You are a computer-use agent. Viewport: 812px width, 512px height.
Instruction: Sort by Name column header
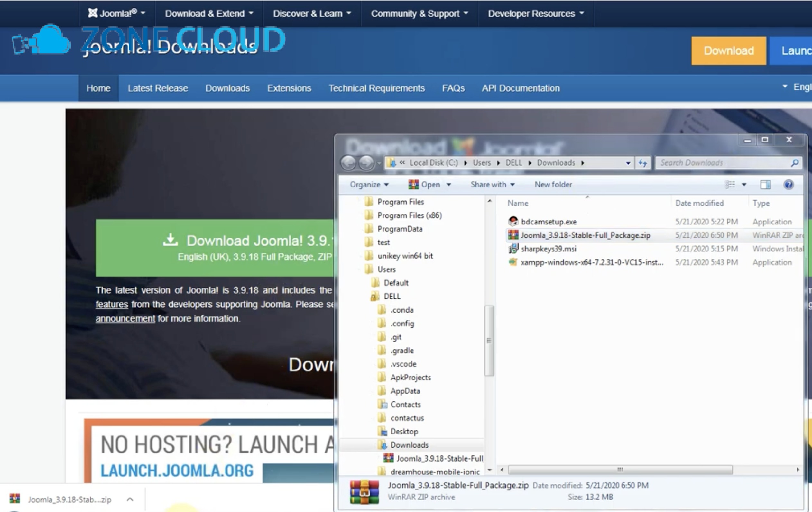click(x=518, y=203)
